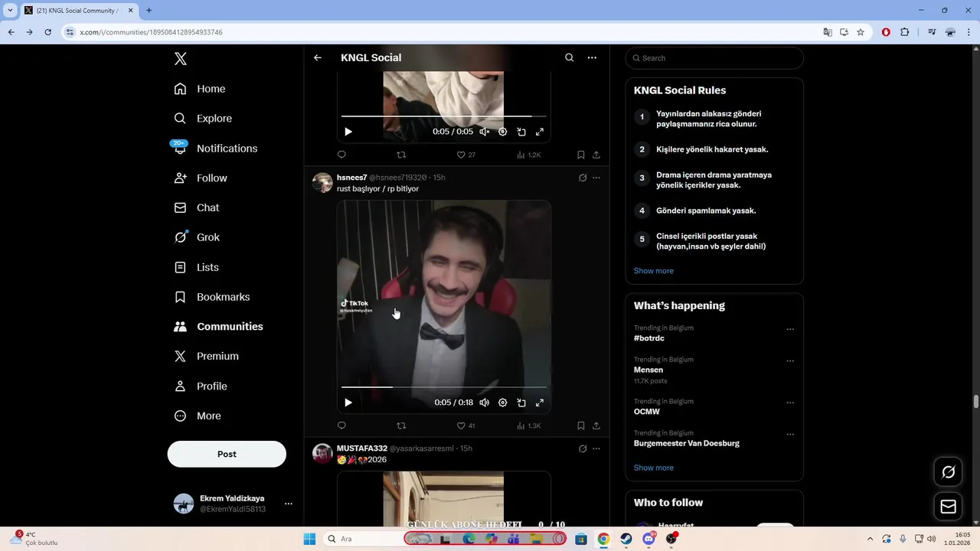The width and height of the screenshot is (980, 551).
Task: Toggle picture-in-picture on hsnees7 video
Action: pyautogui.click(x=521, y=403)
